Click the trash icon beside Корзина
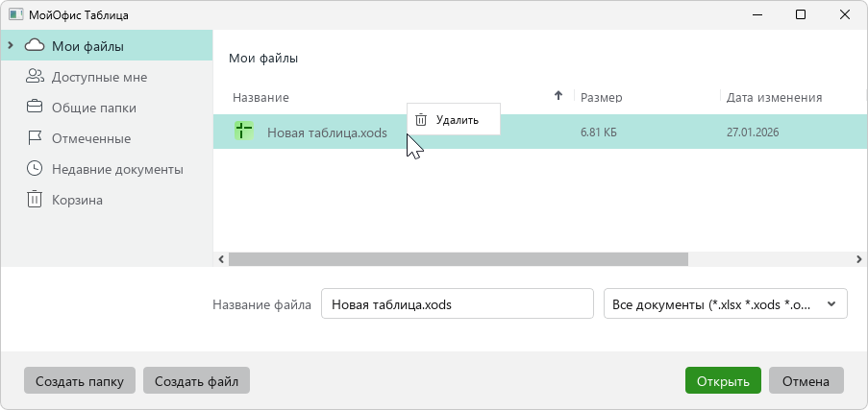868x410 pixels. tap(35, 199)
